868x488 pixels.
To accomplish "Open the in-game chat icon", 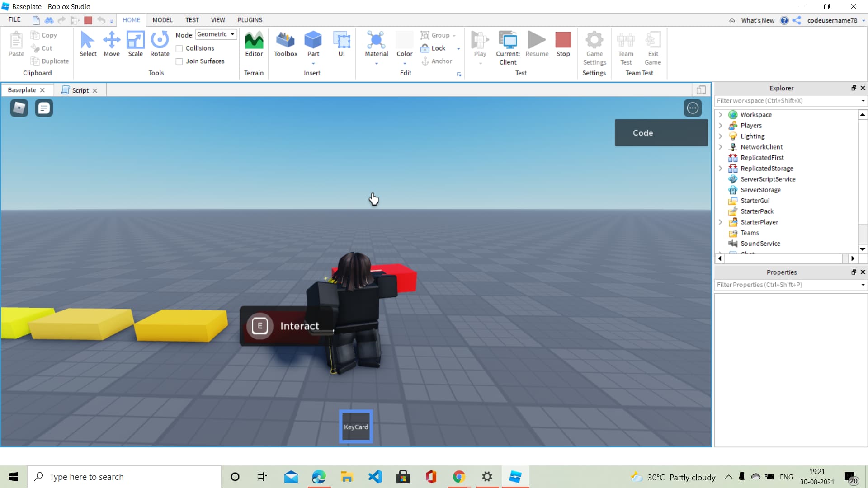I will click(x=44, y=108).
